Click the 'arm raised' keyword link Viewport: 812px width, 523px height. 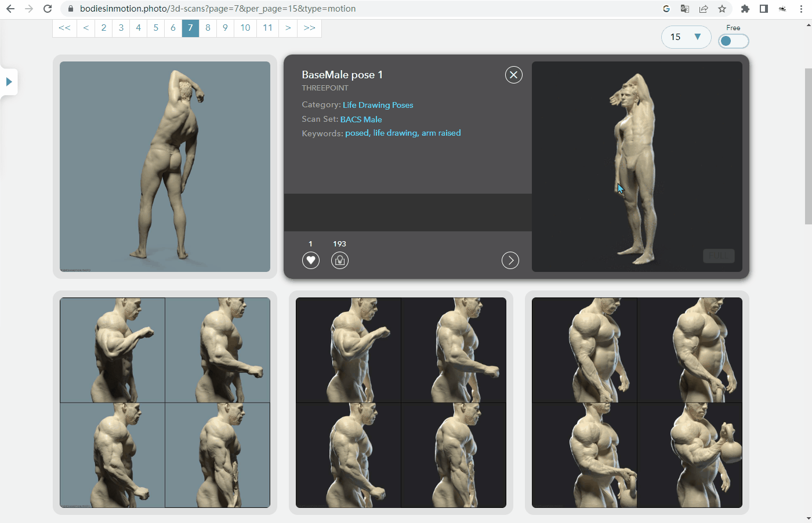pos(441,133)
